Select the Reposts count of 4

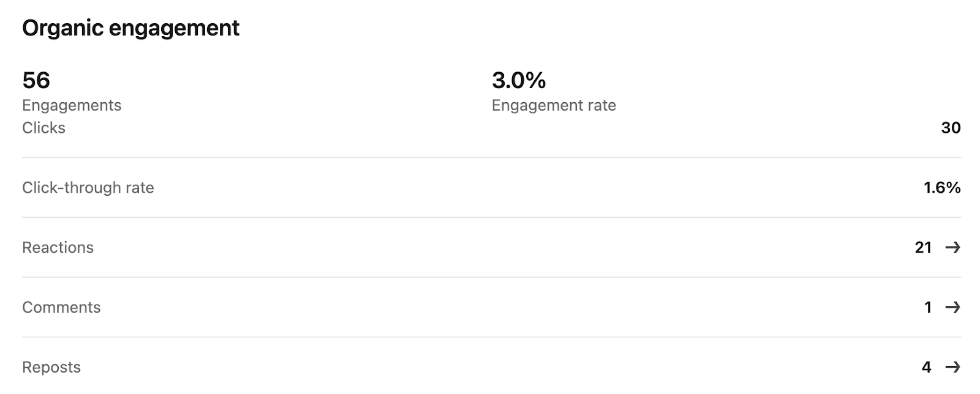pyautogui.click(x=927, y=367)
